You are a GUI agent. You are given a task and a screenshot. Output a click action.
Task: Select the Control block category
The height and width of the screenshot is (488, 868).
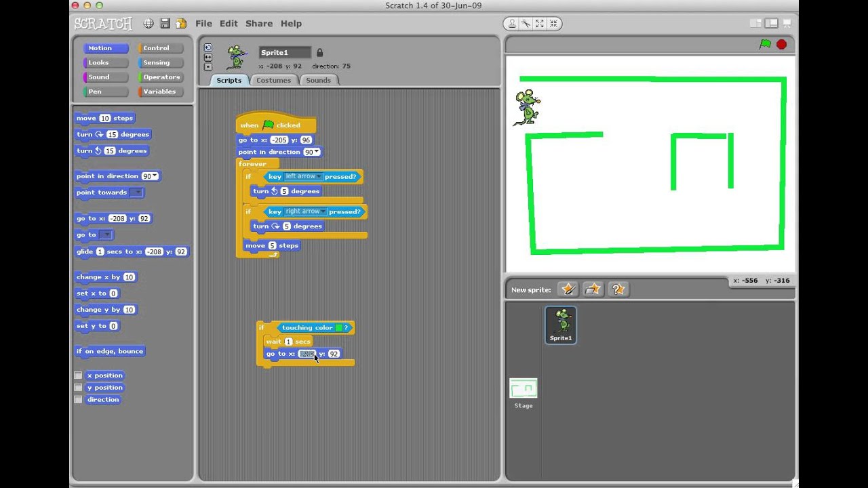pyautogui.click(x=161, y=48)
